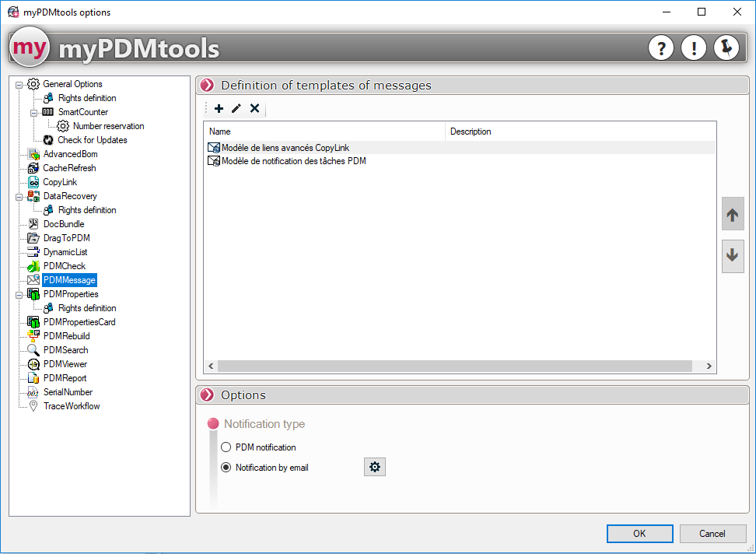Screen dimensions: 756x554
Task: Select Modèle de liens avancés CopyLink row
Action: coord(285,147)
